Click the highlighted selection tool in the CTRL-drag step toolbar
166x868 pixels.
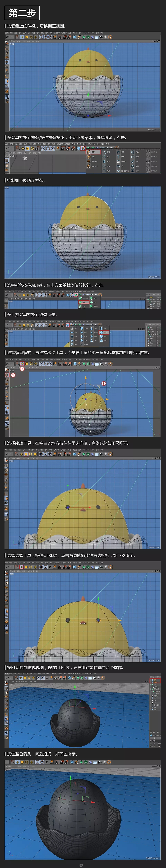22,567
